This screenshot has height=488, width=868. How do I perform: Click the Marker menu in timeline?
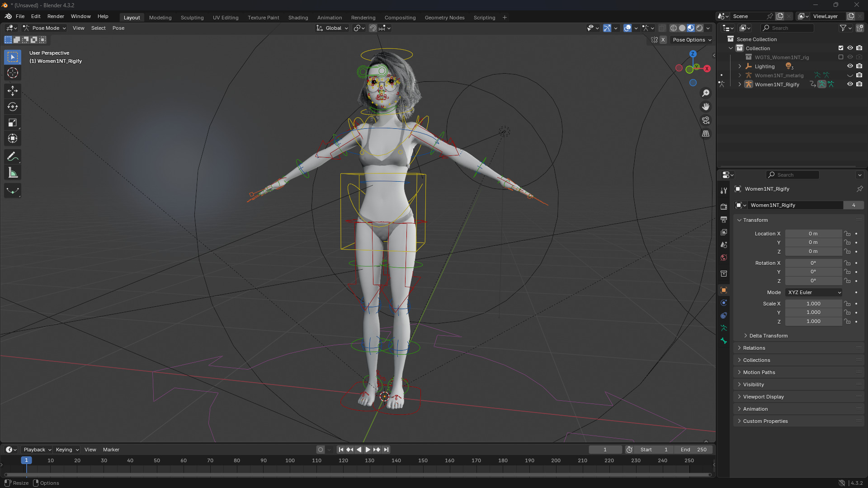pos(111,450)
